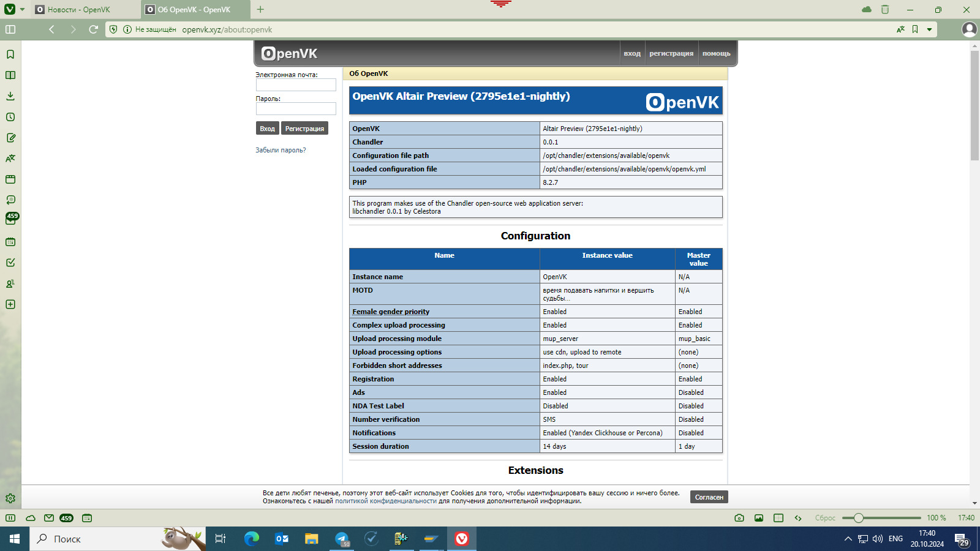Click the OpenVK logo in header
980x551 pixels.
tap(289, 54)
